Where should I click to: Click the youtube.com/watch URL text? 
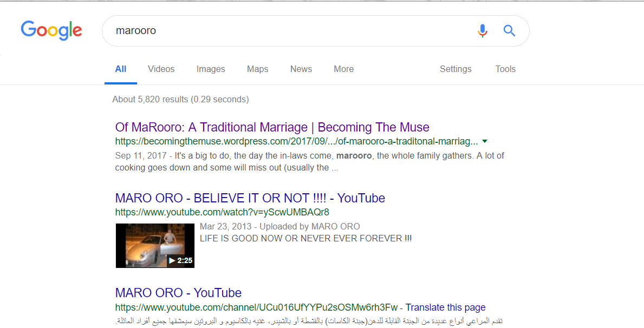tap(222, 212)
